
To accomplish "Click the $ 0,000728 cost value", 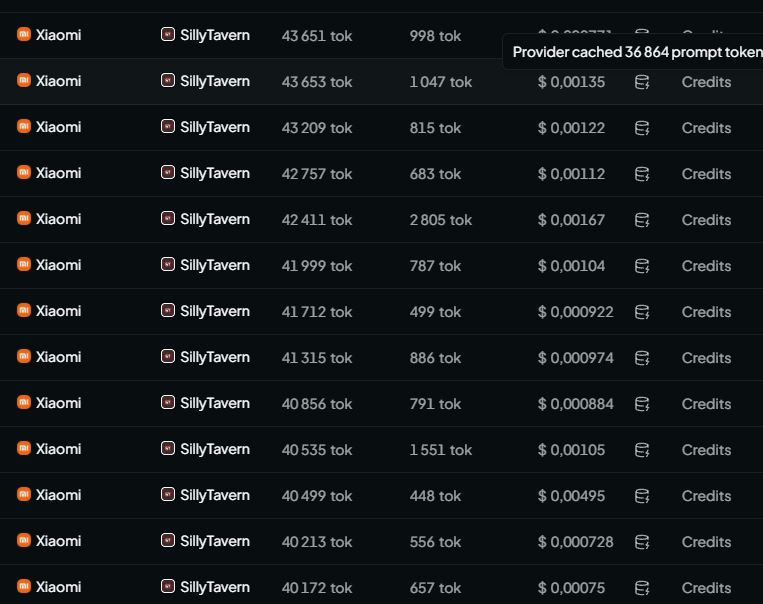I will pyautogui.click(x=575, y=542).
